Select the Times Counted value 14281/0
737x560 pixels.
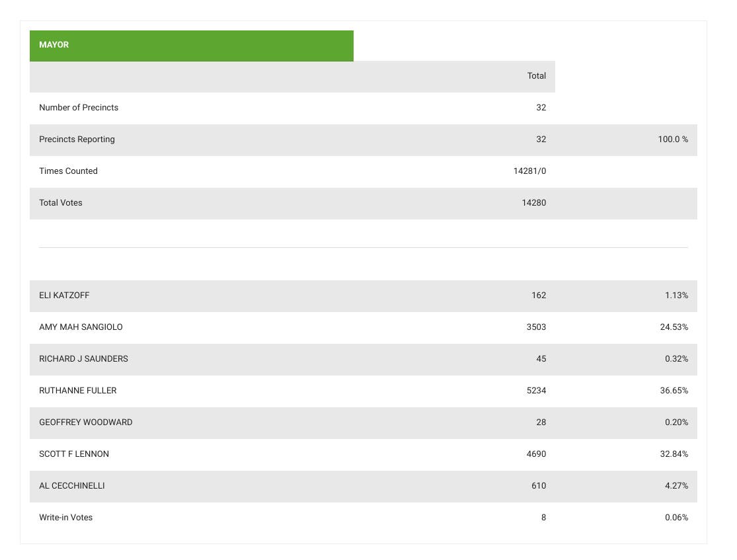click(529, 171)
